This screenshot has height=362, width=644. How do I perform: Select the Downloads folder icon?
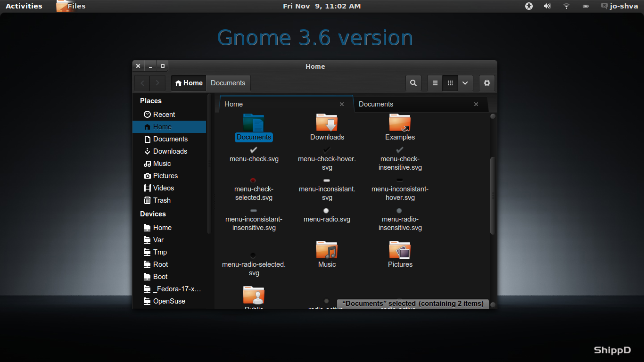[327, 123]
